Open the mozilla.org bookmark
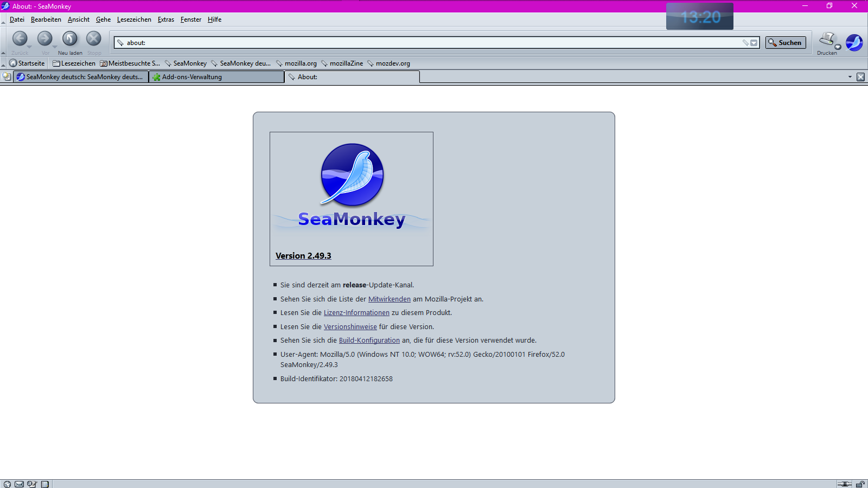 tap(296, 63)
